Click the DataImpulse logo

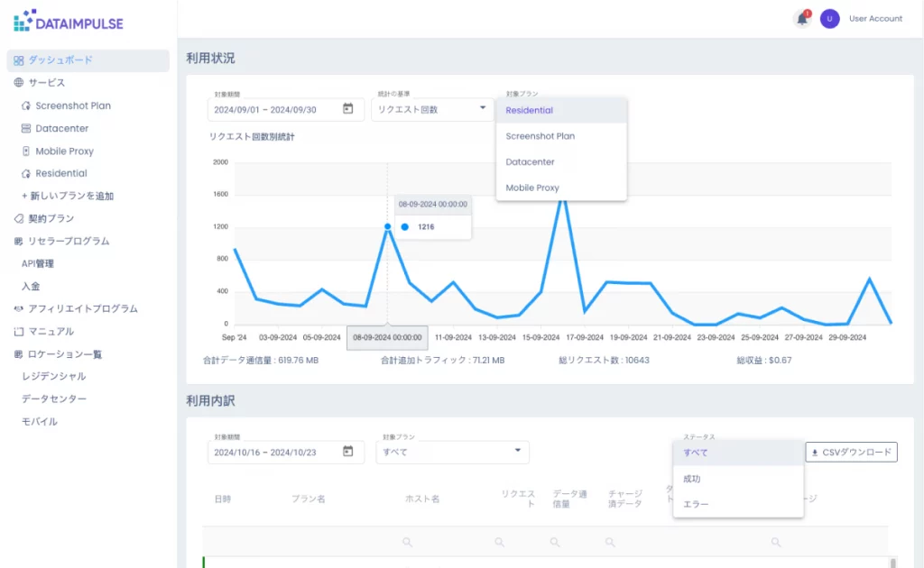click(69, 20)
